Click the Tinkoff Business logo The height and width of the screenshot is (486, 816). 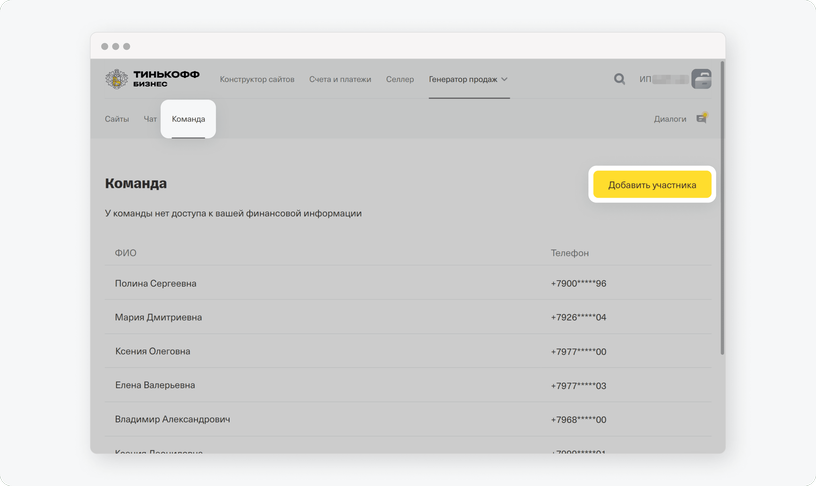click(152, 79)
